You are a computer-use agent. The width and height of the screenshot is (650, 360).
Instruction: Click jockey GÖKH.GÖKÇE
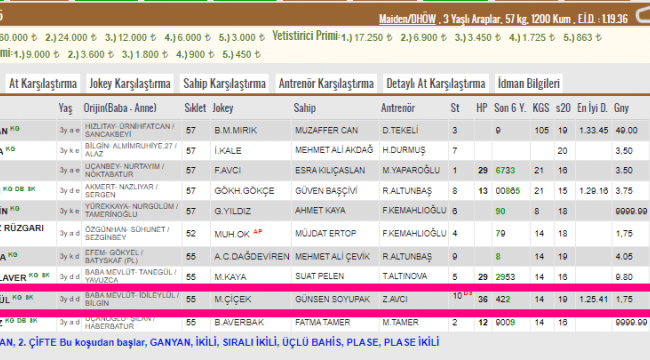pos(244,191)
